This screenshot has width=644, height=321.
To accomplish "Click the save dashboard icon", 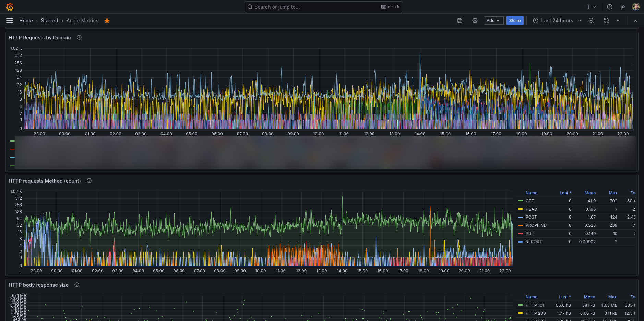I will tap(460, 21).
